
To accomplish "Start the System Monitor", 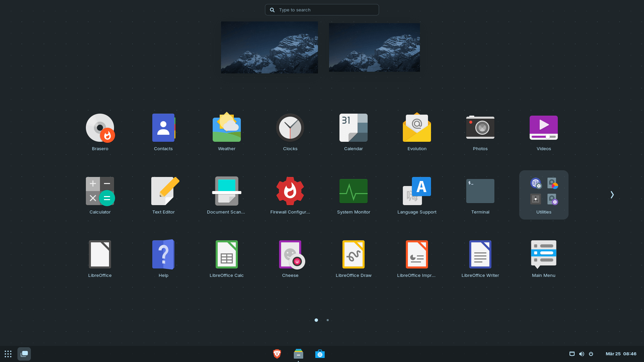I will coord(354,191).
